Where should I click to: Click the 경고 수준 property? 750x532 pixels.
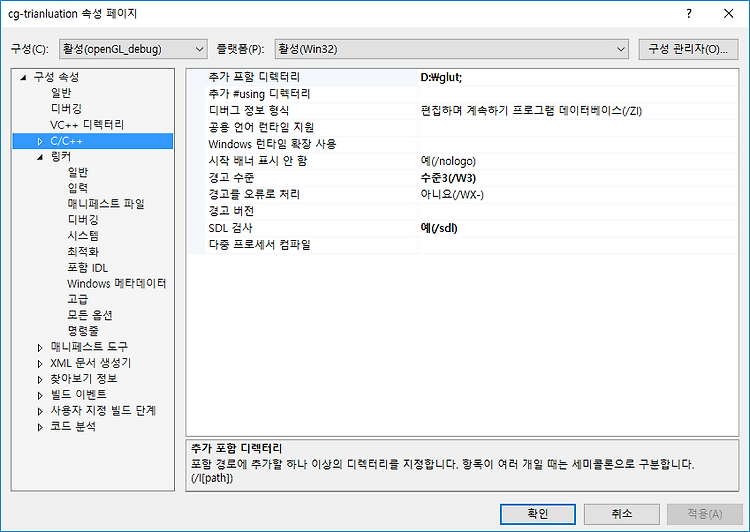pos(231,178)
